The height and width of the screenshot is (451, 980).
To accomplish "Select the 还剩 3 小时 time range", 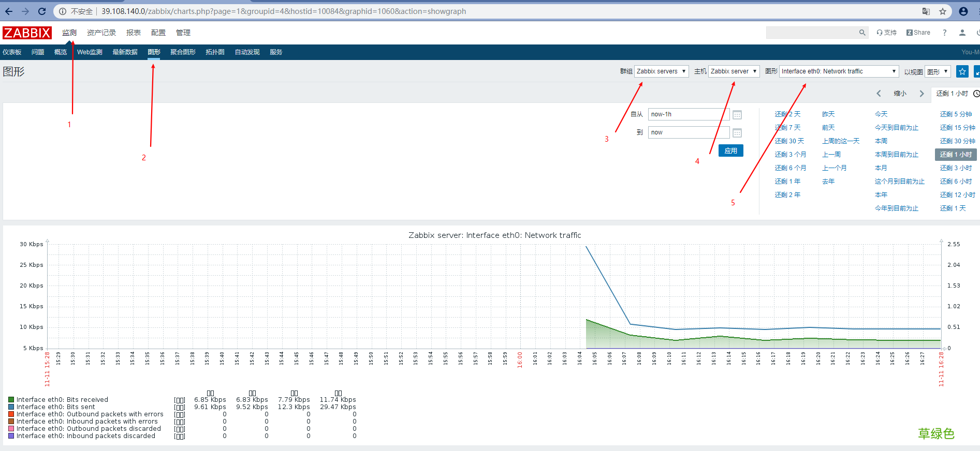I will coord(956,168).
